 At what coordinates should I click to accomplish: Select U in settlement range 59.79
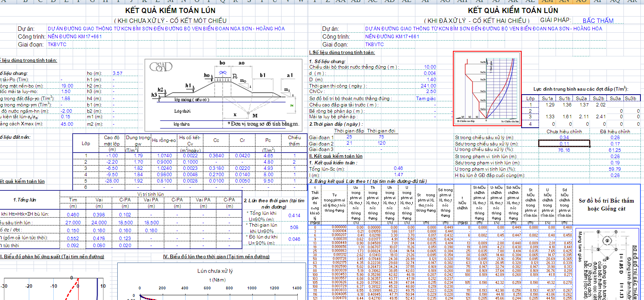[615, 169]
